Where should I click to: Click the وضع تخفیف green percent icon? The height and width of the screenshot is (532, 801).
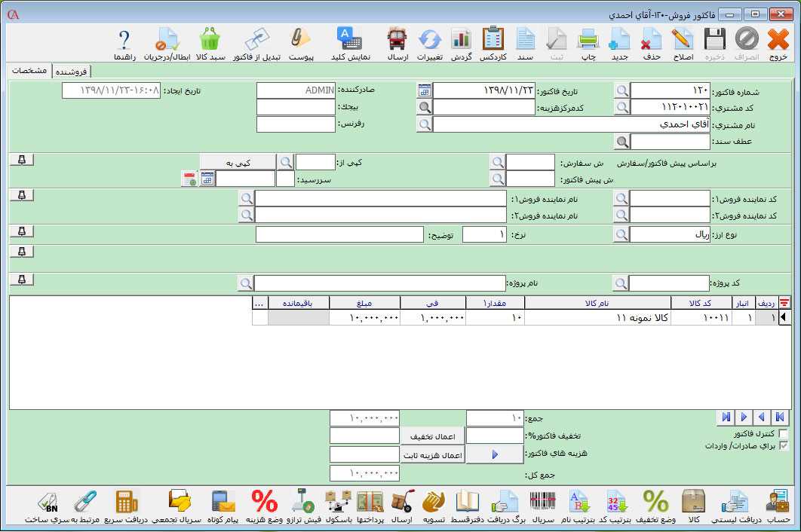tap(655, 506)
